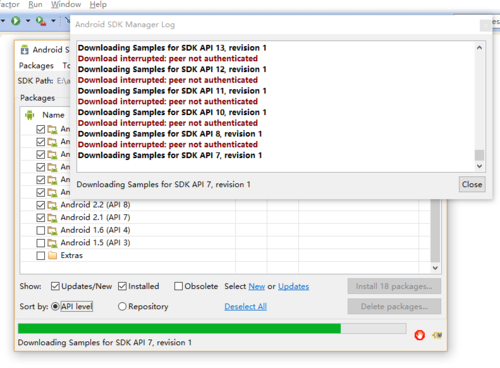Click the Updates link
The height and width of the screenshot is (368, 500).
point(293,286)
